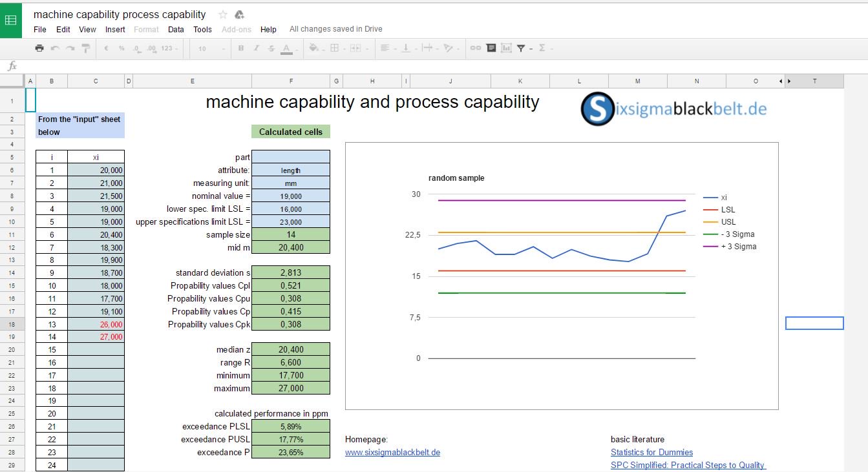Select the measuring unit cell "mm"

click(x=291, y=183)
